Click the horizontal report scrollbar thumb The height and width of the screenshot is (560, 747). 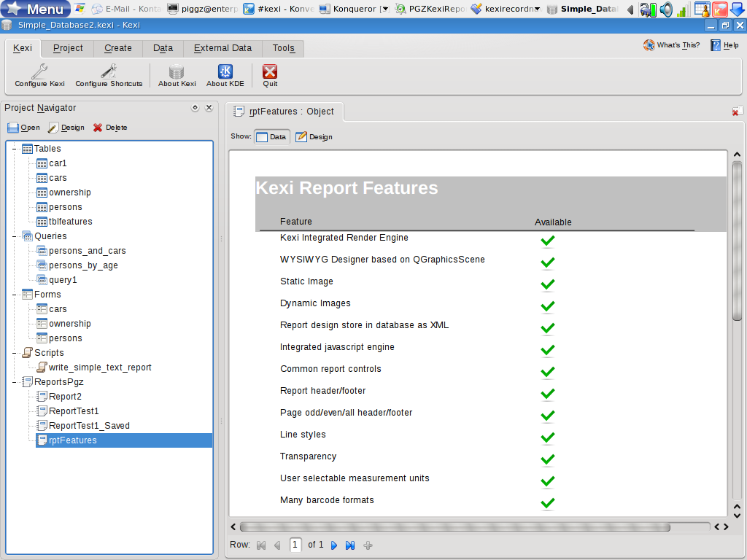coord(455,527)
